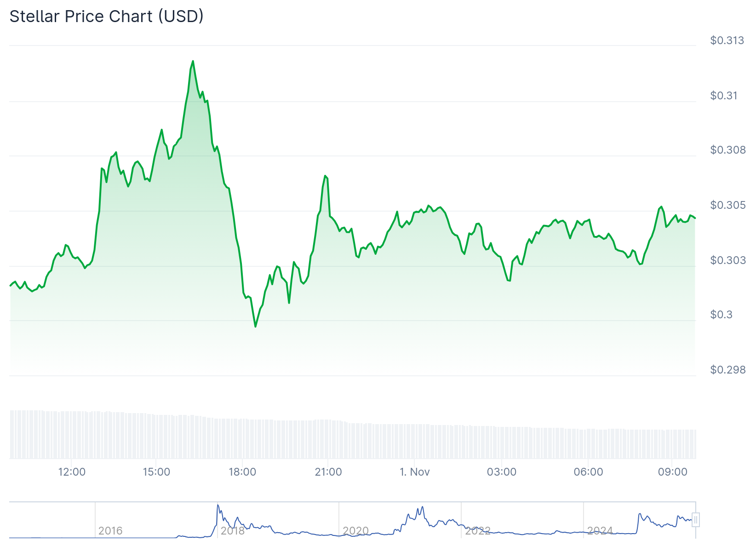
Task: Click the $0.305 price axis label
Action: tap(728, 205)
